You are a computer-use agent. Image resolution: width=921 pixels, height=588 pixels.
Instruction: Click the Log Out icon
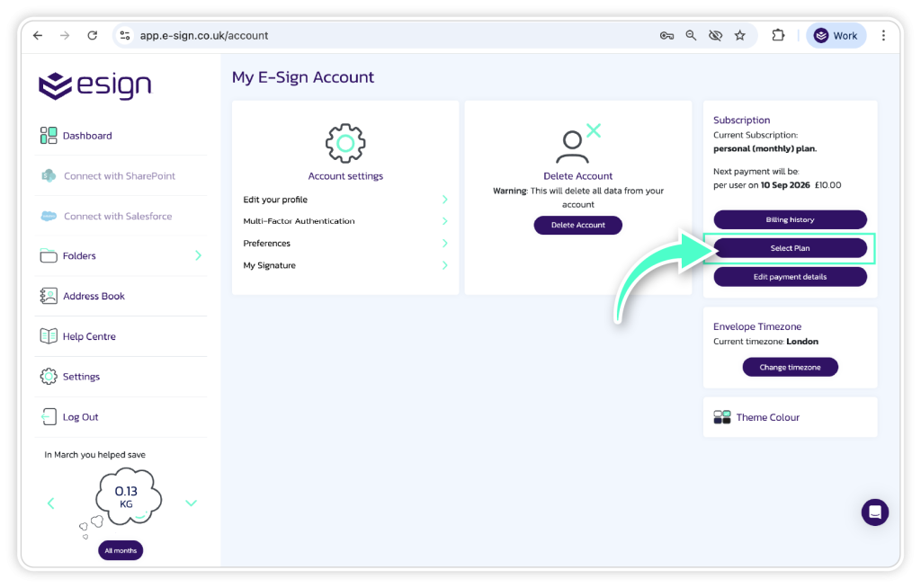click(x=49, y=417)
